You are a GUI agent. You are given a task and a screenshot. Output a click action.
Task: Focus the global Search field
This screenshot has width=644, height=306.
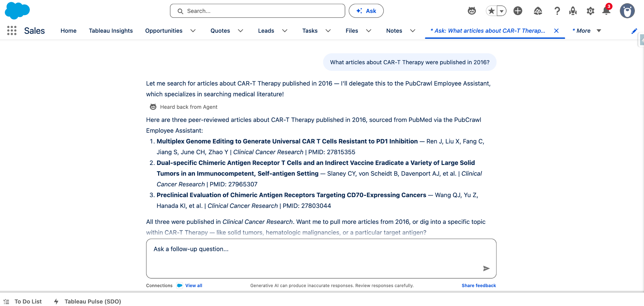click(257, 11)
